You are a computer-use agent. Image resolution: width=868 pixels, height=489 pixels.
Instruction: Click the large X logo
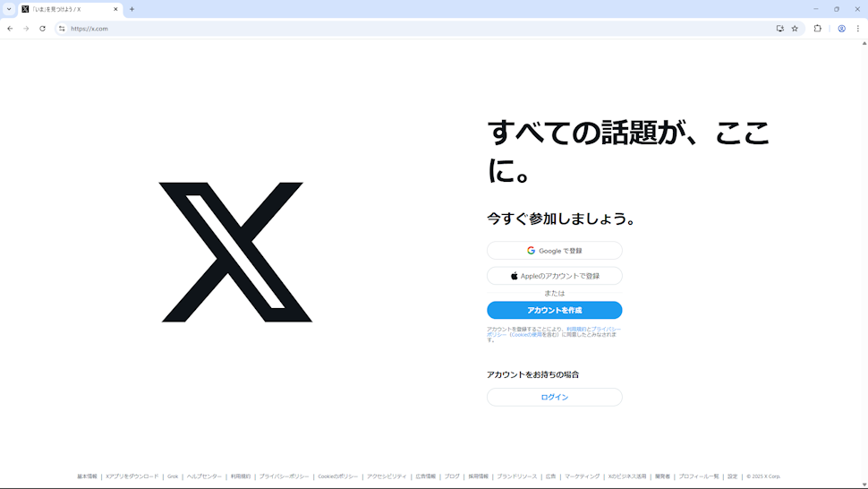(x=236, y=252)
